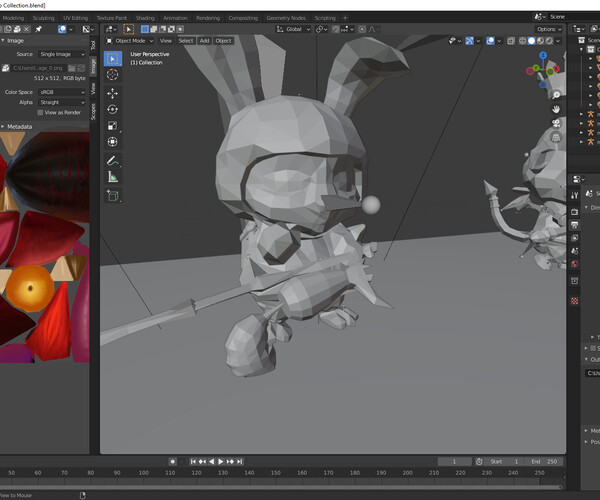
Task: Select the Measure tool
Action: (x=112, y=177)
